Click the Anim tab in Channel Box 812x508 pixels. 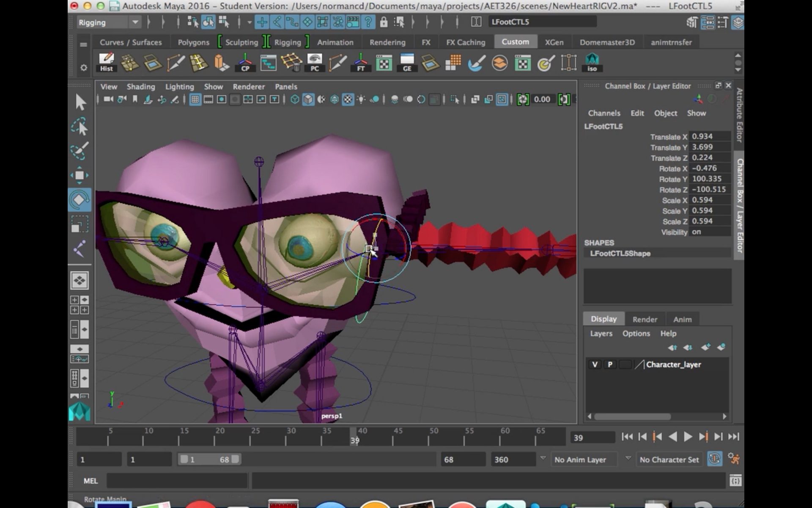click(x=682, y=319)
